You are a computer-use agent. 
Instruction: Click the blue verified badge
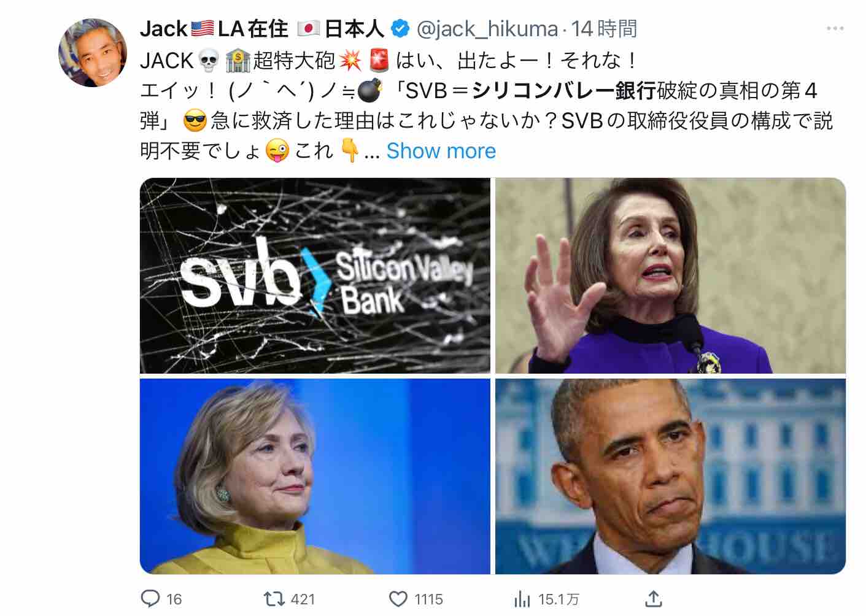point(401,28)
